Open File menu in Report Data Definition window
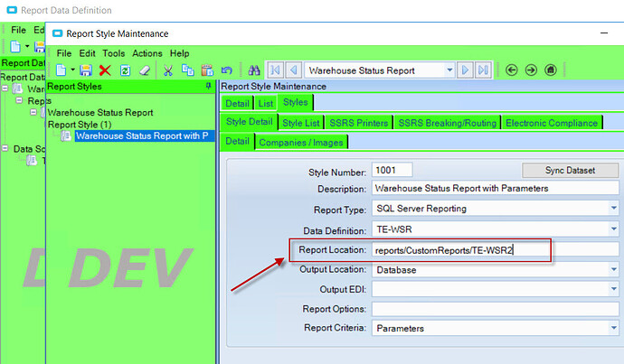 click(x=18, y=30)
